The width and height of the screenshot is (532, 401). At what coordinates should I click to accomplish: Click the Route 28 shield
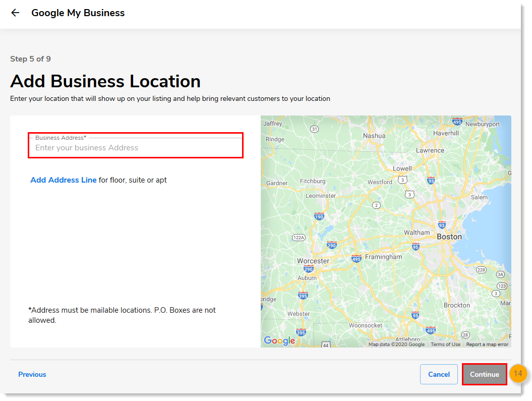pyautogui.click(x=465, y=335)
